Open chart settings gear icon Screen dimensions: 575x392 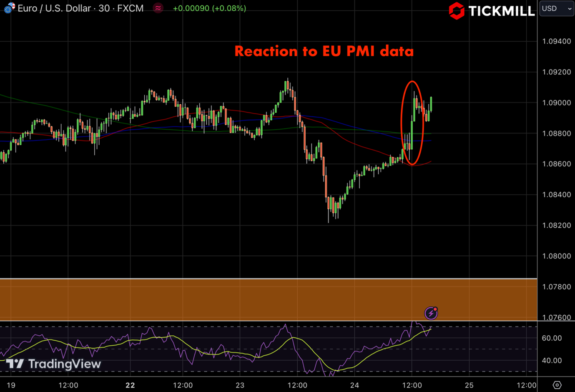(557, 384)
